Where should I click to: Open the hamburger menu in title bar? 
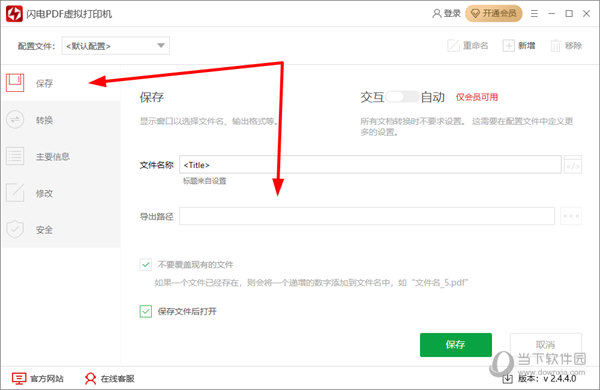click(534, 14)
